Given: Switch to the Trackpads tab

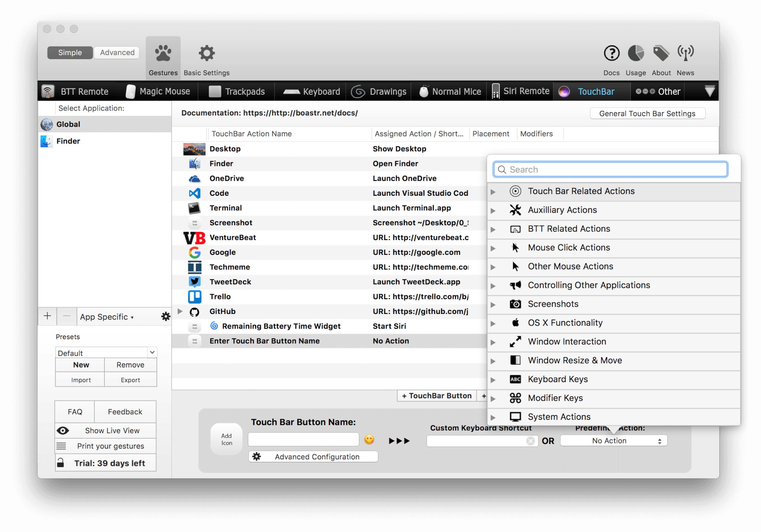Looking at the screenshot, I should 237,91.
